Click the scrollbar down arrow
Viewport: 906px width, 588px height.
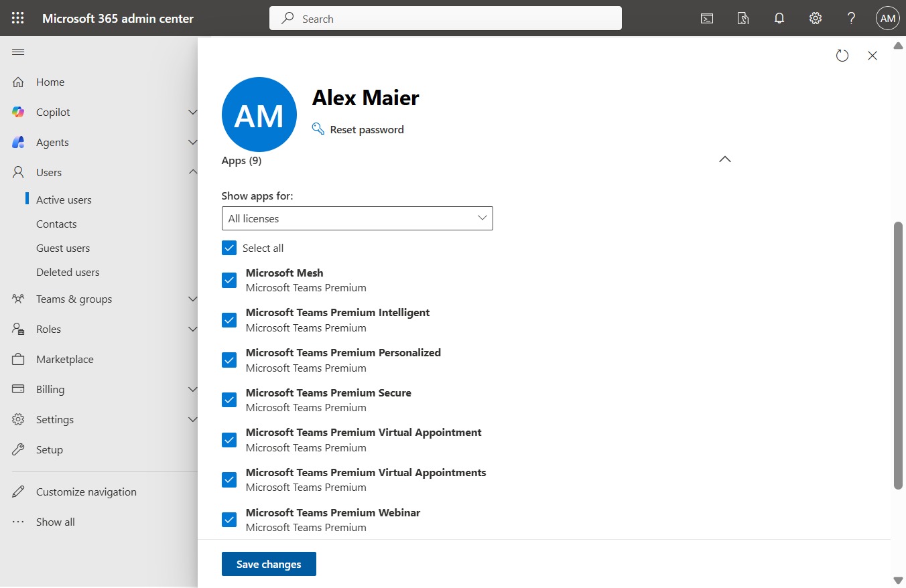coord(899,580)
